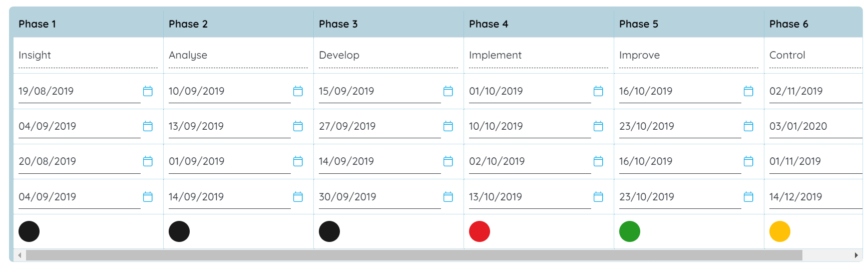Select the black status circle in Phase 1
868x266 pixels.
point(29,231)
